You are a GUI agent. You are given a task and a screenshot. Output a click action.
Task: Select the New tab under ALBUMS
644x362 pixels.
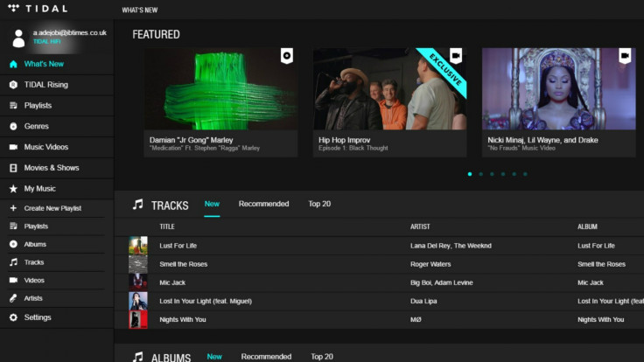click(214, 357)
